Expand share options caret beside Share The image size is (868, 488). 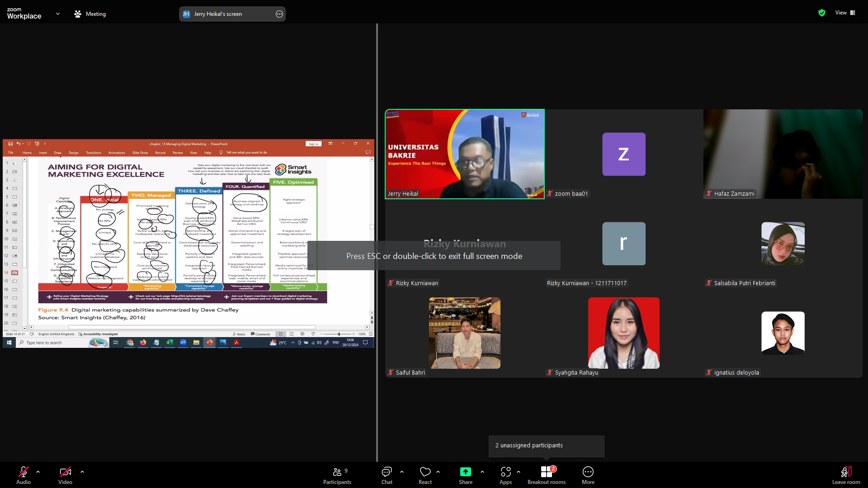pos(482,472)
